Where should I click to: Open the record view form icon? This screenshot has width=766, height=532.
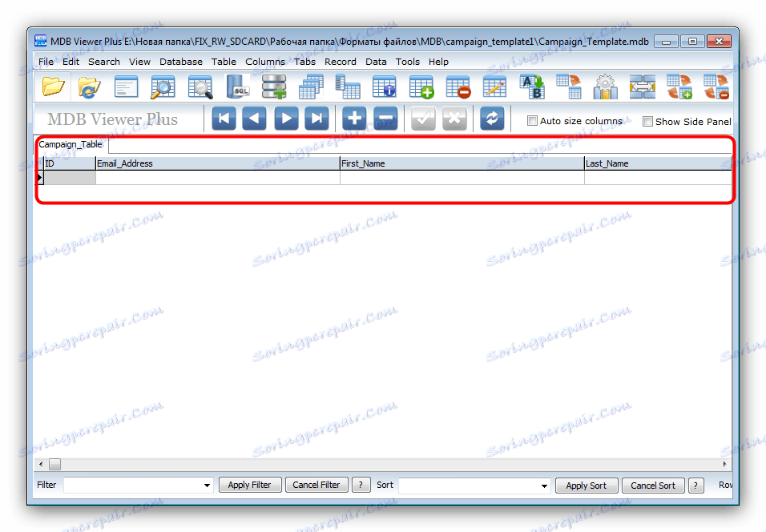(127, 87)
